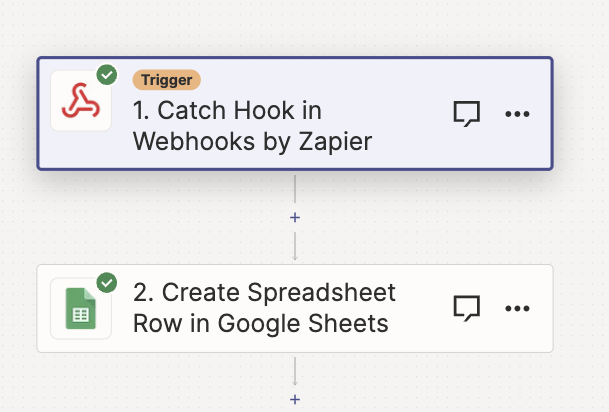The height and width of the screenshot is (412, 609).
Task: Select the "2. Create Spreadsheet Row in Google Sheets" title
Action: pyautogui.click(x=264, y=308)
